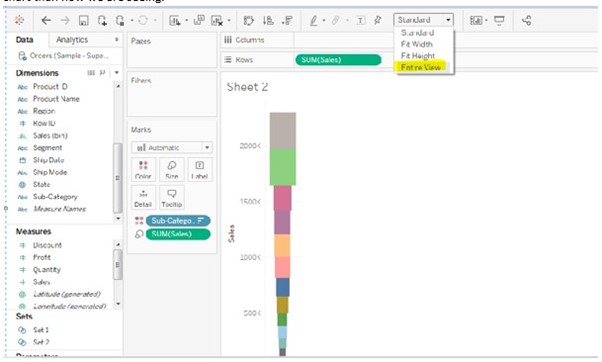Click the swap rows and columns icon

click(x=249, y=20)
